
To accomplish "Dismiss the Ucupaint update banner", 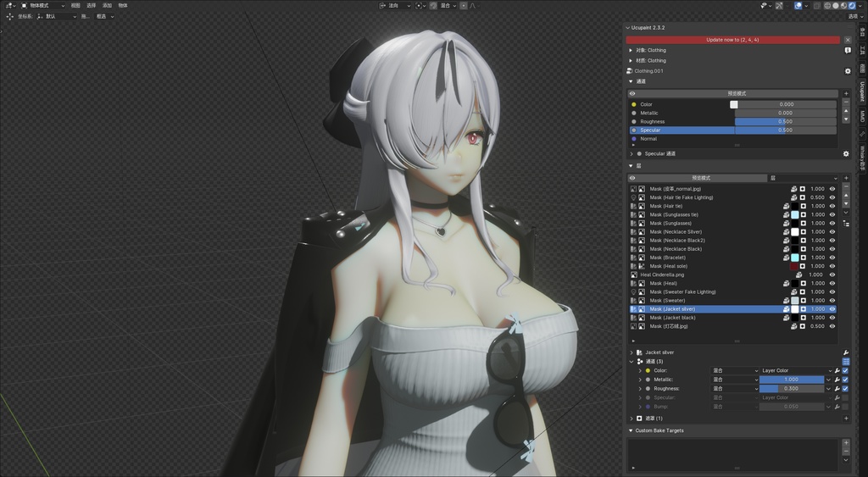I will point(848,40).
